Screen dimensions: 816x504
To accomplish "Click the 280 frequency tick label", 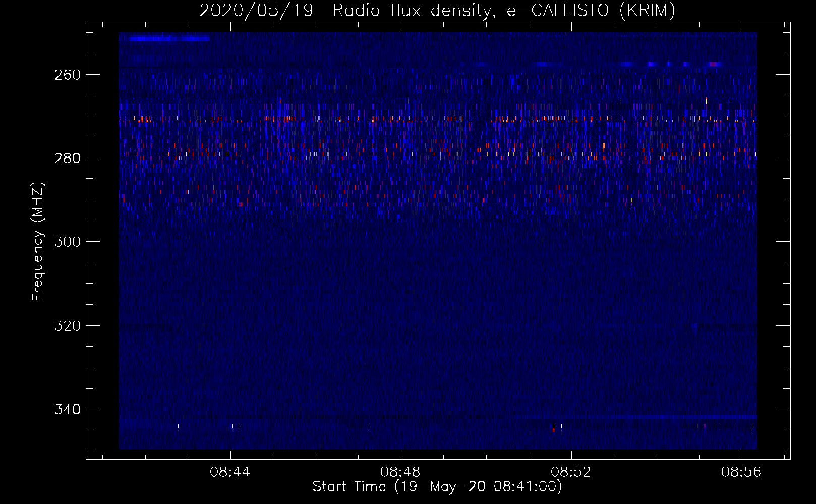I will pos(68,158).
